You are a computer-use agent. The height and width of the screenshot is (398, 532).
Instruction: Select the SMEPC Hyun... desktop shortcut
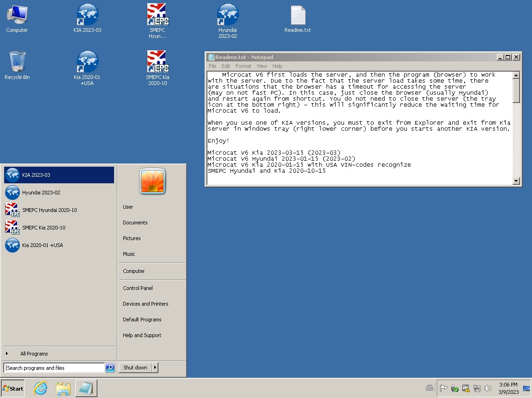[x=157, y=21]
